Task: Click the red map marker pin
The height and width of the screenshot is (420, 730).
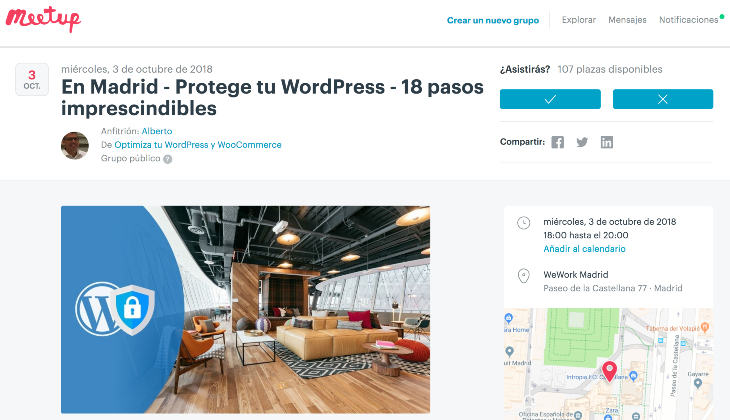Action: coord(609,371)
